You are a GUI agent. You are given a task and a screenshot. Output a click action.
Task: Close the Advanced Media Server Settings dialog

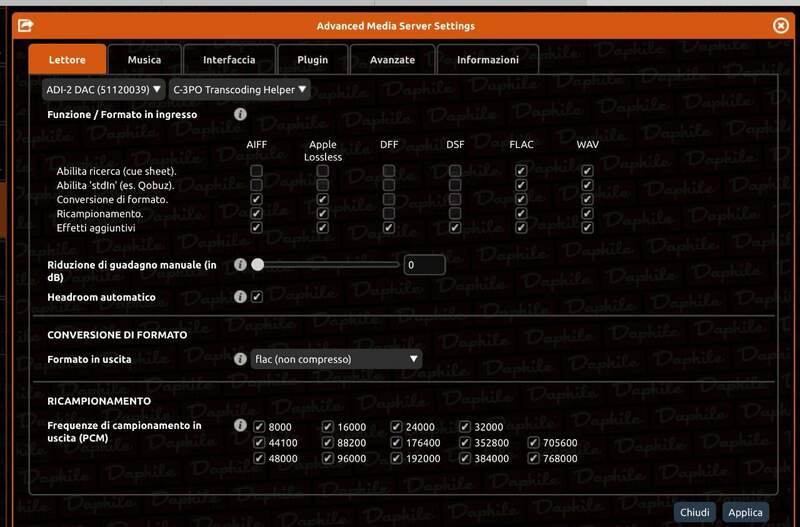pyautogui.click(x=780, y=26)
